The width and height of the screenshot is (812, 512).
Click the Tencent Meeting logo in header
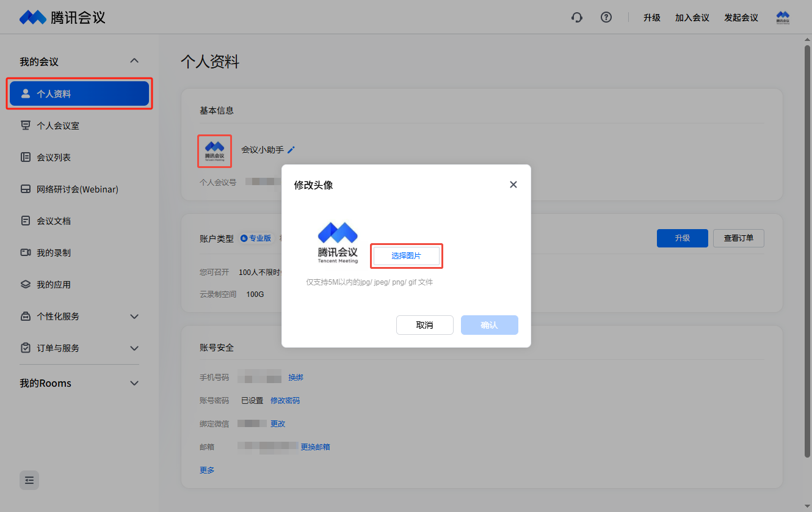tap(62, 17)
